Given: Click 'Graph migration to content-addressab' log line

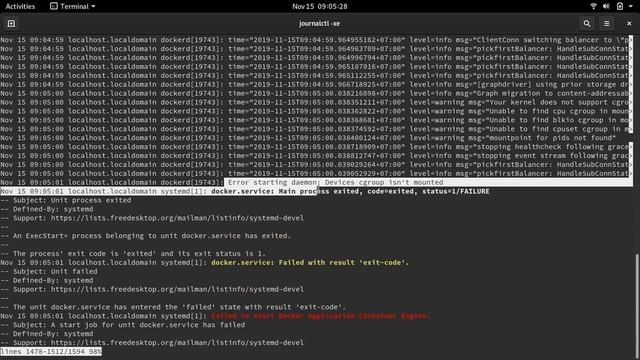Looking at the screenshot, I should click(x=316, y=93).
